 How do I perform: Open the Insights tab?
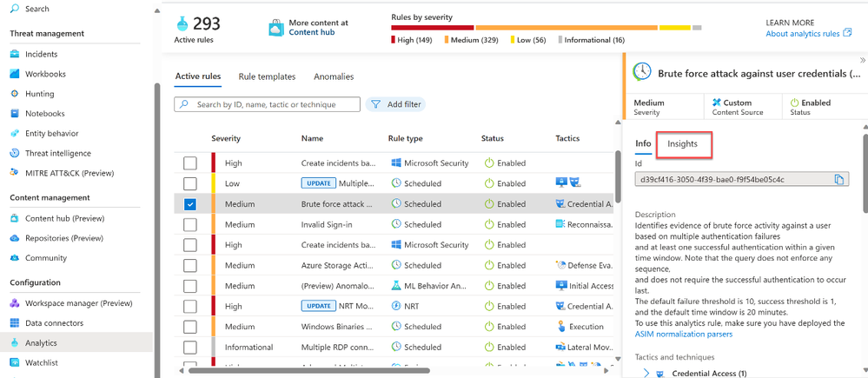pyautogui.click(x=683, y=144)
